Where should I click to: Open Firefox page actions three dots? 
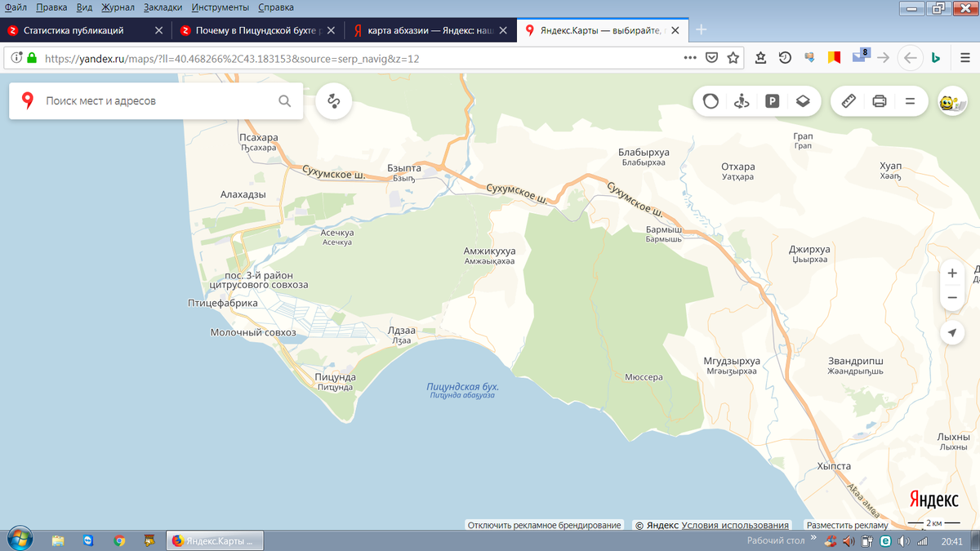coord(690,58)
